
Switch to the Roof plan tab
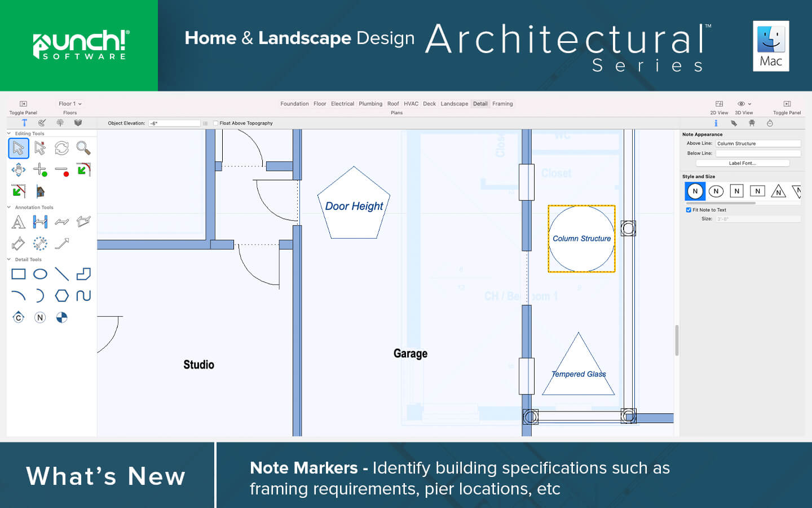[393, 104]
